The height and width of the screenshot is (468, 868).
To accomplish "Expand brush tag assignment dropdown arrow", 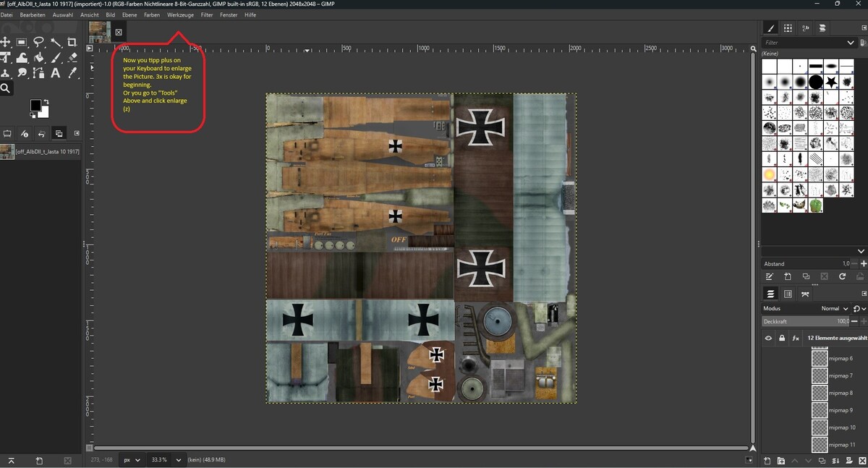I will click(861, 251).
